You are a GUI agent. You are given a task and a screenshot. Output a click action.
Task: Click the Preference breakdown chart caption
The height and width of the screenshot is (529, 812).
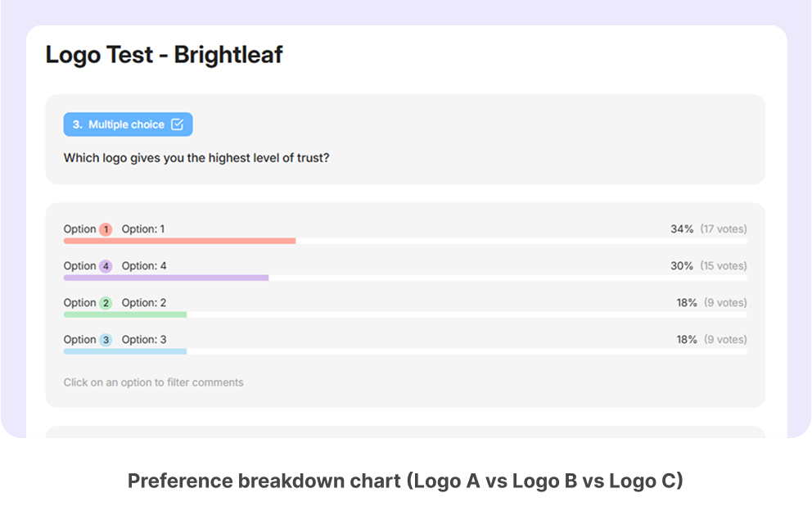click(x=405, y=481)
